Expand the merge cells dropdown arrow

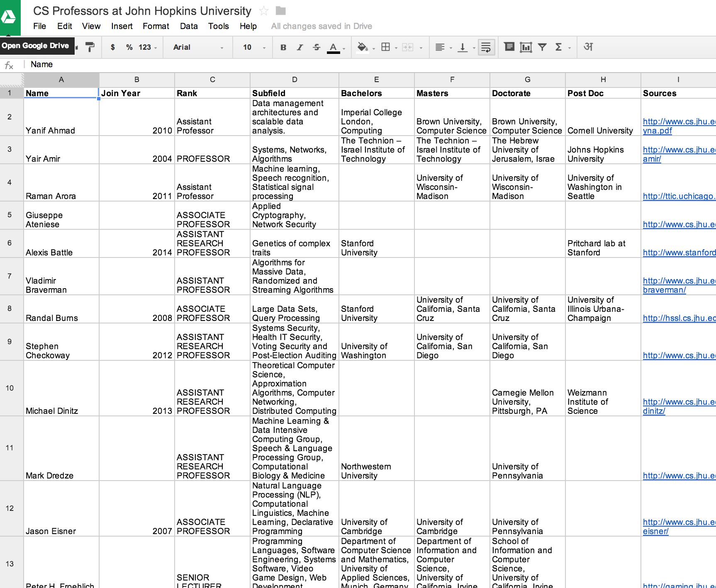pos(421,48)
